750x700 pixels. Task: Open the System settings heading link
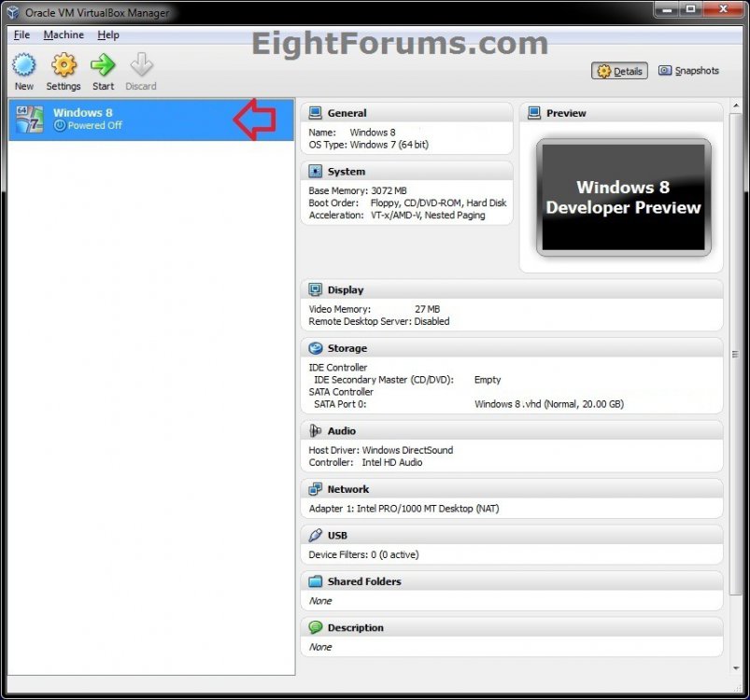[347, 172]
